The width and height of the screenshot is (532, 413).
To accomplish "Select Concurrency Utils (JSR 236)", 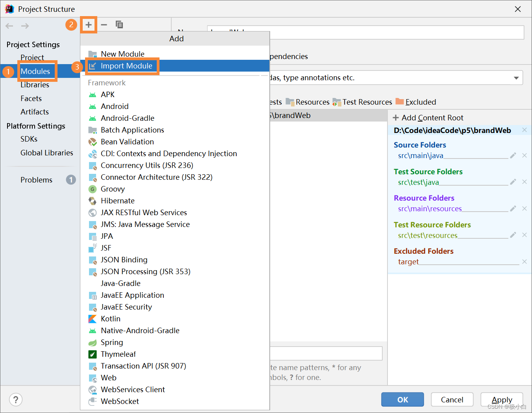I will coord(175,165).
